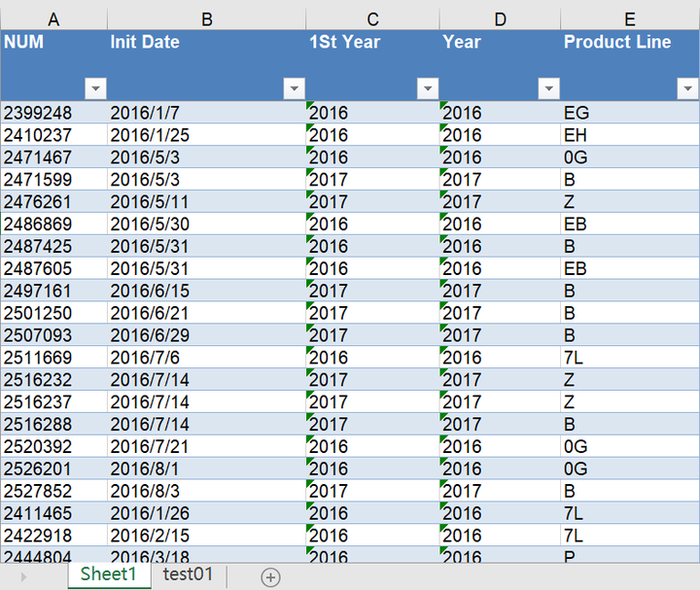Select column B header
The width and height of the screenshot is (700, 590).
click(206, 19)
